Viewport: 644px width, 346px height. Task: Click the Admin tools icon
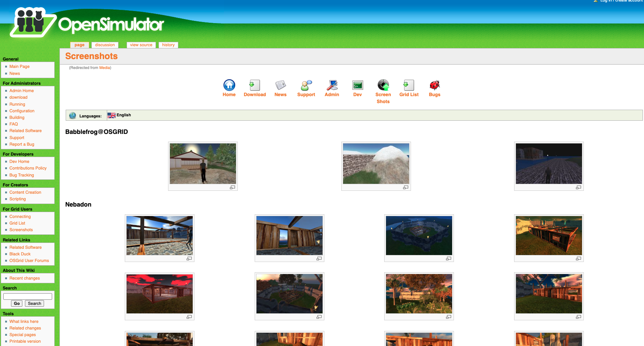click(332, 85)
